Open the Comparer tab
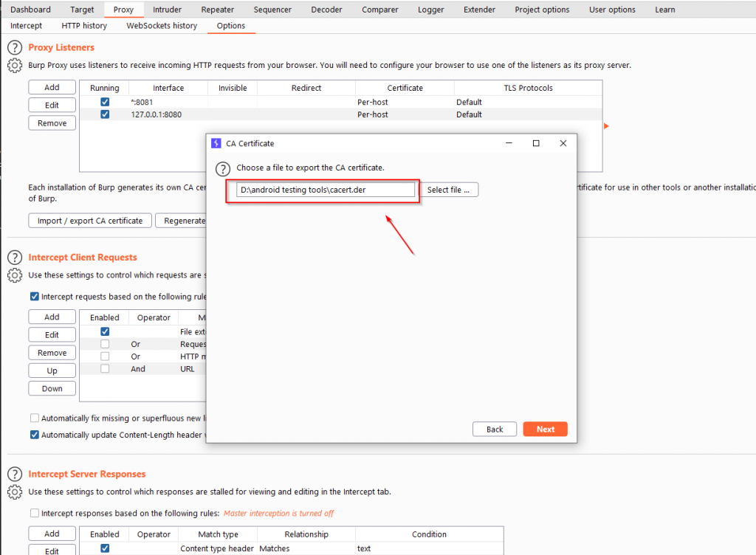756x555 pixels. (380, 10)
